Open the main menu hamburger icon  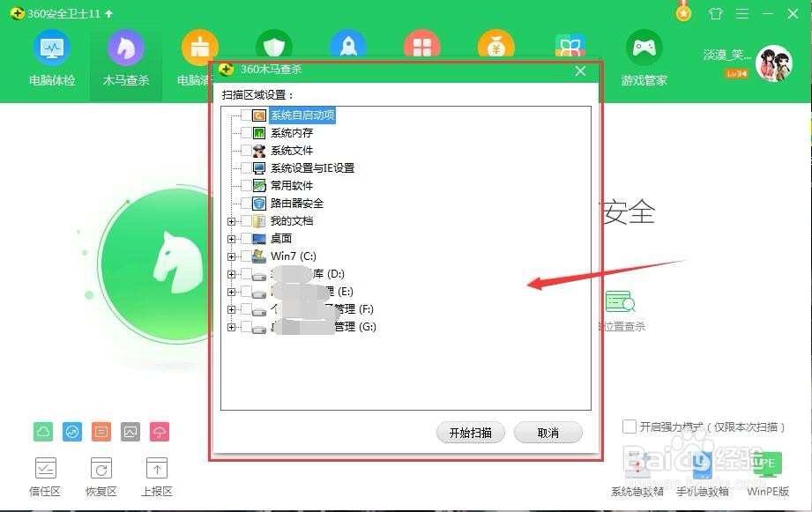(742, 13)
